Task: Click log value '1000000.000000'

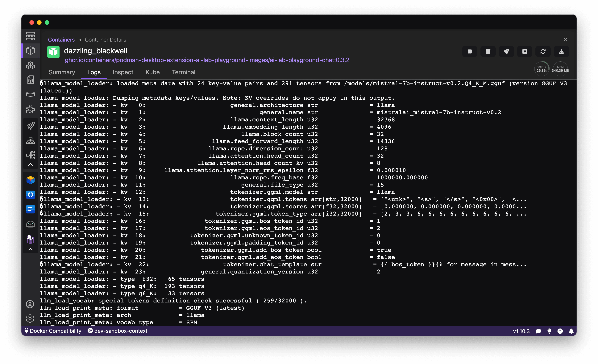Action: [402, 178]
